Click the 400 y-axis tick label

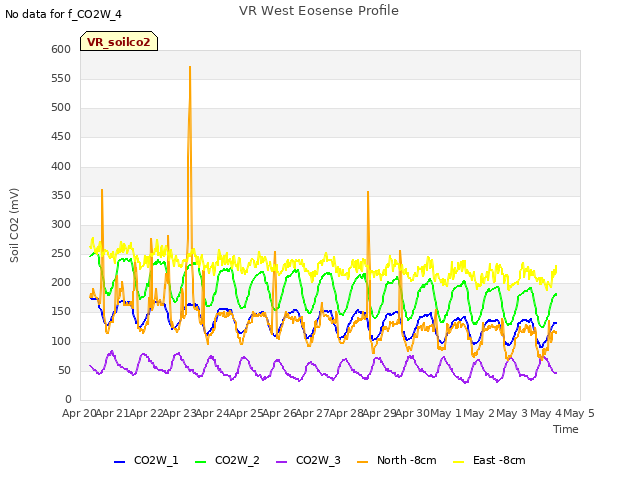[x=61, y=166]
